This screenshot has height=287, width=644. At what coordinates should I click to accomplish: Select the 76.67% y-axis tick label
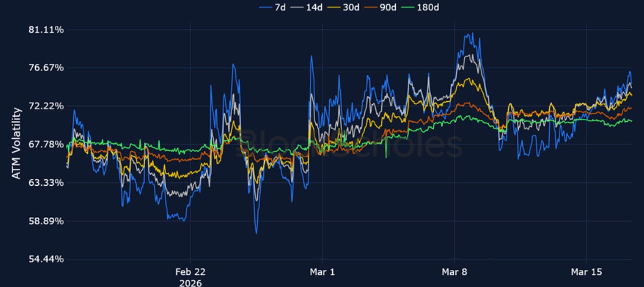(47, 68)
